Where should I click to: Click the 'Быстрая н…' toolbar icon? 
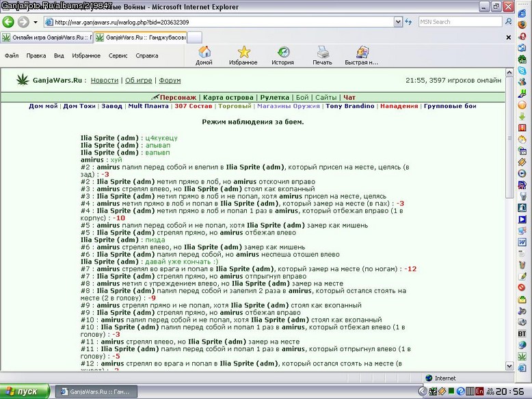362,55
